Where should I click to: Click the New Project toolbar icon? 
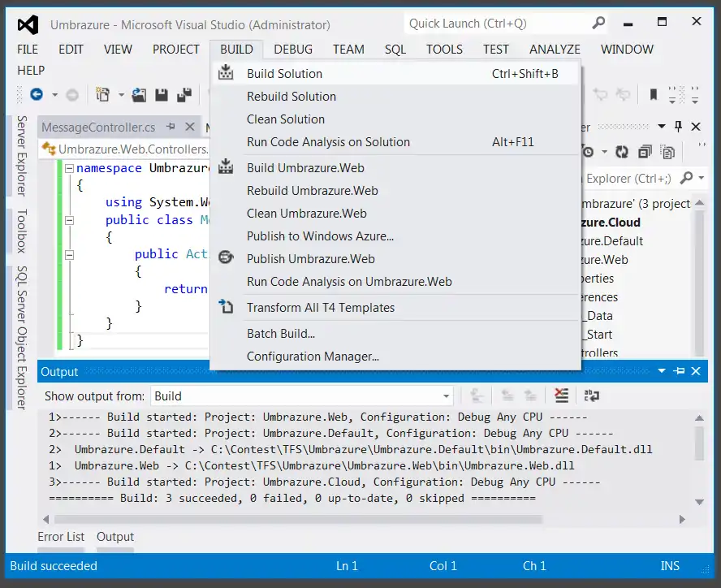(x=102, y=94)
